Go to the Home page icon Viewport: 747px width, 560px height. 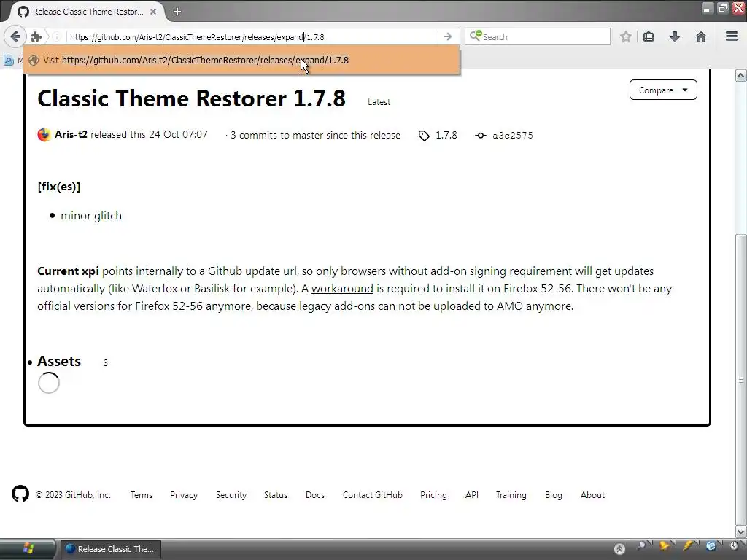[x=701, y=36]
